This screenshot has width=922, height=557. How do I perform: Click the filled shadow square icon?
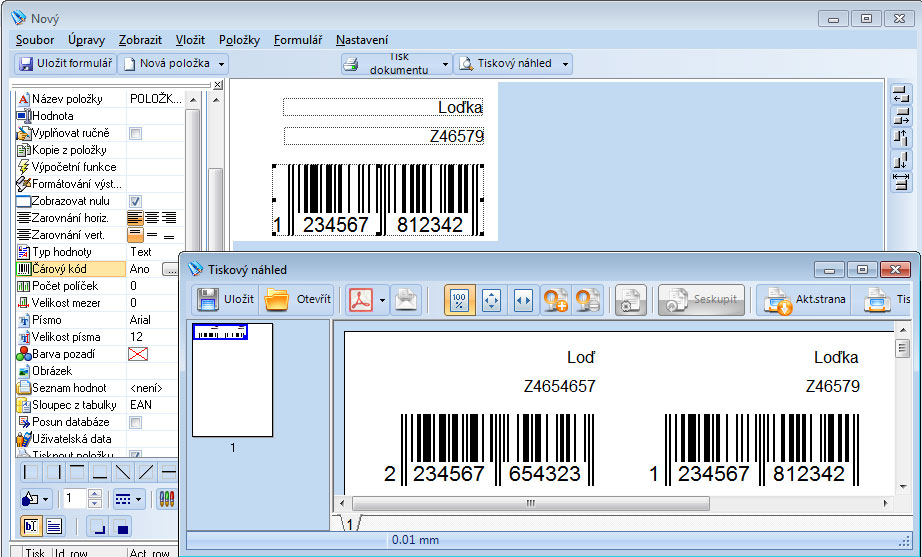121,526
